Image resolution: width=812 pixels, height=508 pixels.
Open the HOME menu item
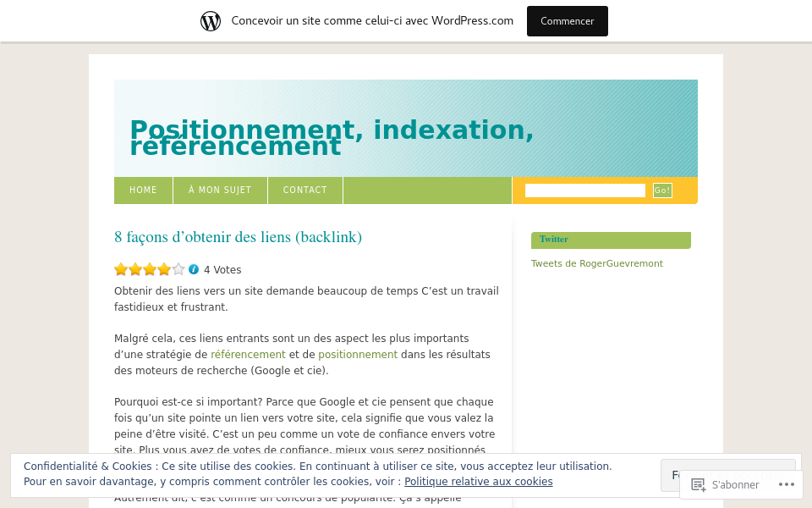click(143, 190)
